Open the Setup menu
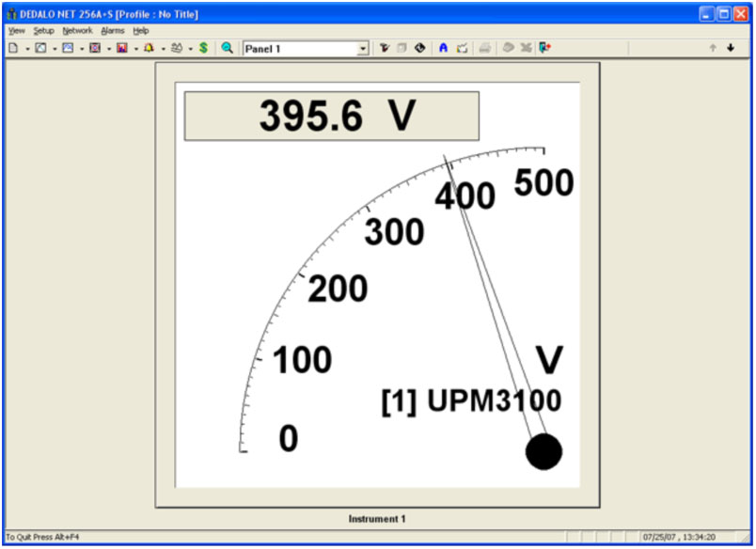The image size is (756, 549). (x=44, y=31)
